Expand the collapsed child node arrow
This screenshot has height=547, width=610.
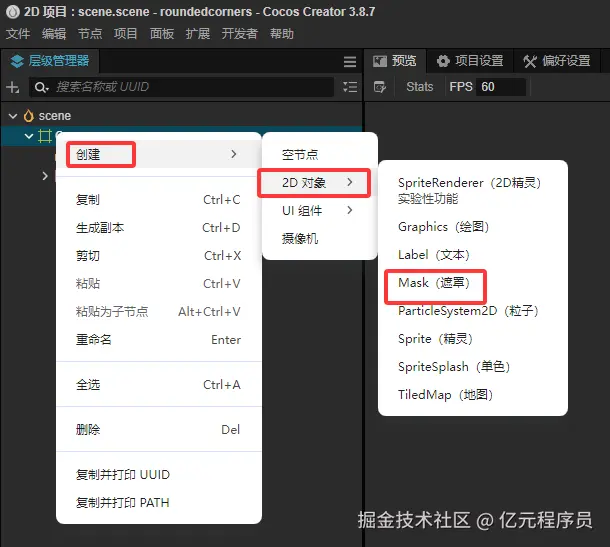pyautogui.click(x=45, y=176)
